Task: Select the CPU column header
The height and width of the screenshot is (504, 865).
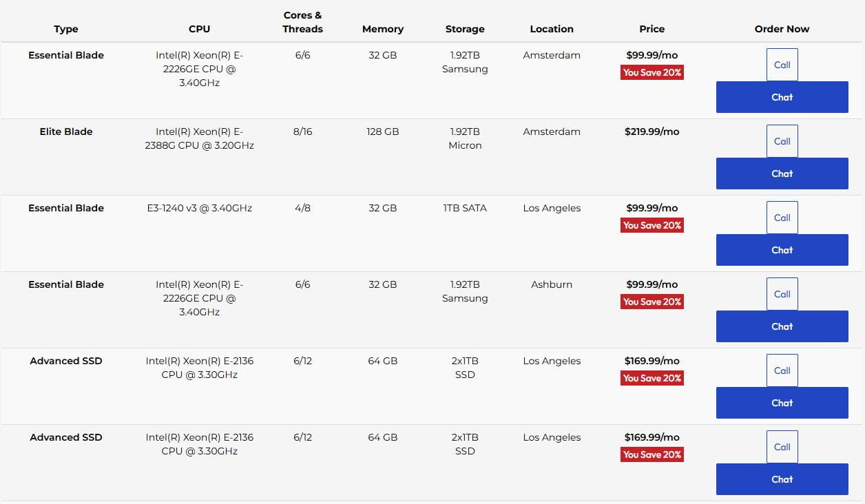Action: click(199, 29)
